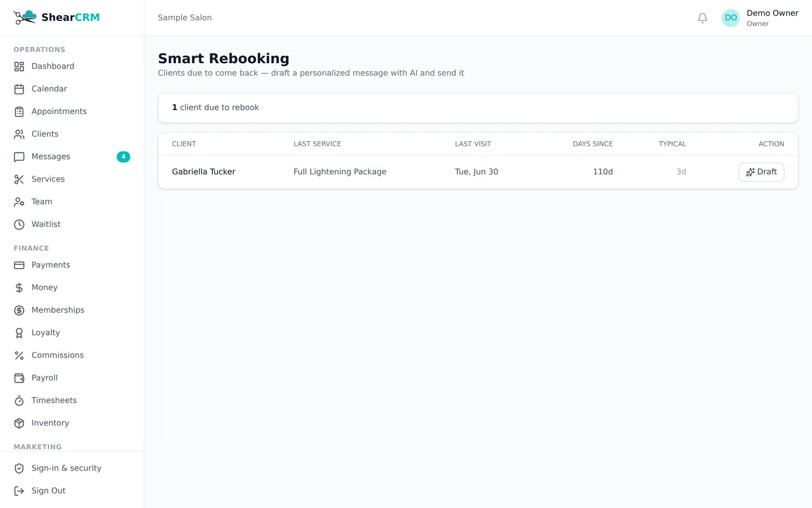The height and width of the screenshot is (508, 812).
Task: Click the Demo Owner profile name
Action: 773,13
